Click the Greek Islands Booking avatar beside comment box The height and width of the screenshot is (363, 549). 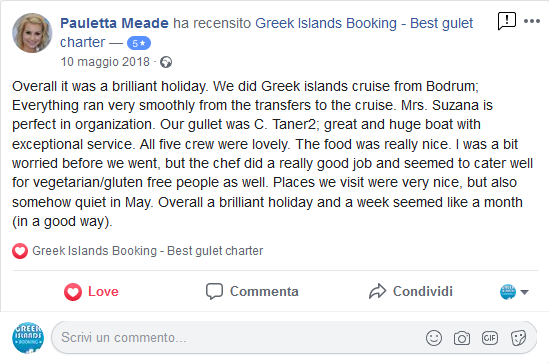(28, 338)
